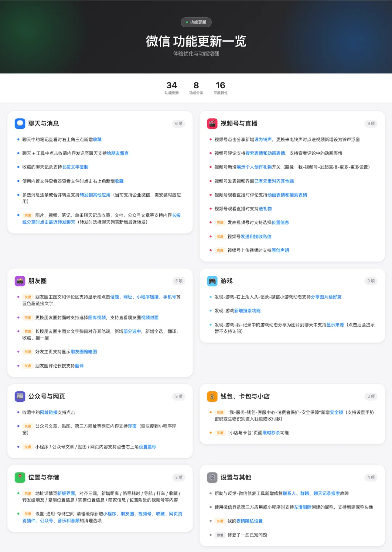The height and width of the screenshot is (552, 392).
Task: Click the 灰度 tag before 视频号上传视频时
Action: [x=220, y=250]
